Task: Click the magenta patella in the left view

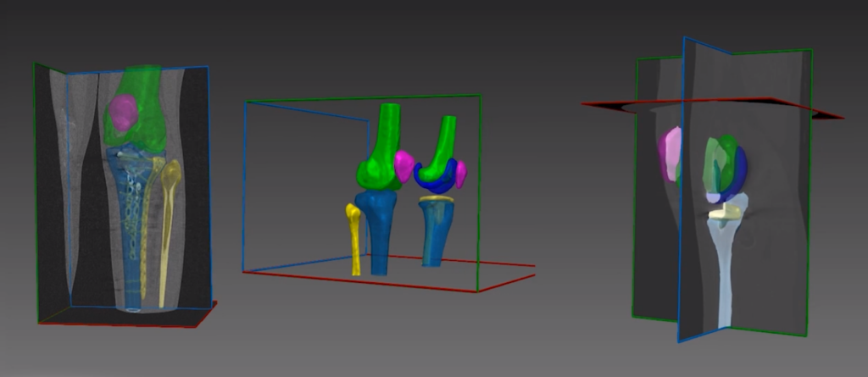Action: click(x=124, y=112)
